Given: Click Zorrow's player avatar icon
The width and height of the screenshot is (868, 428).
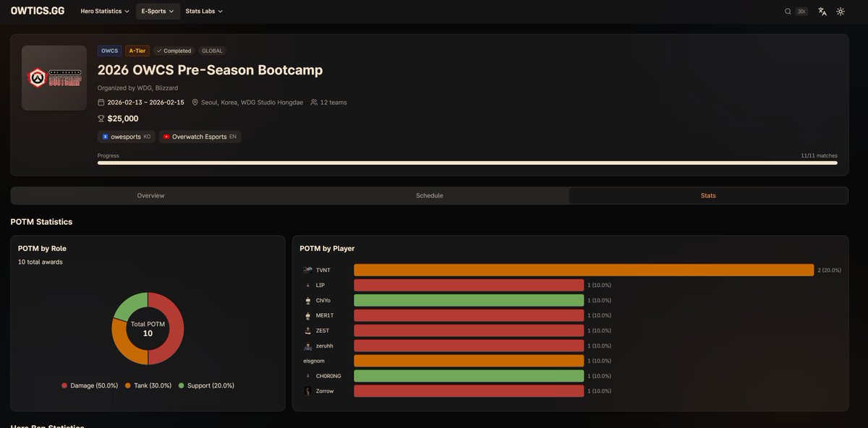Looking at the screenshot, I should [x=307, y=391].
